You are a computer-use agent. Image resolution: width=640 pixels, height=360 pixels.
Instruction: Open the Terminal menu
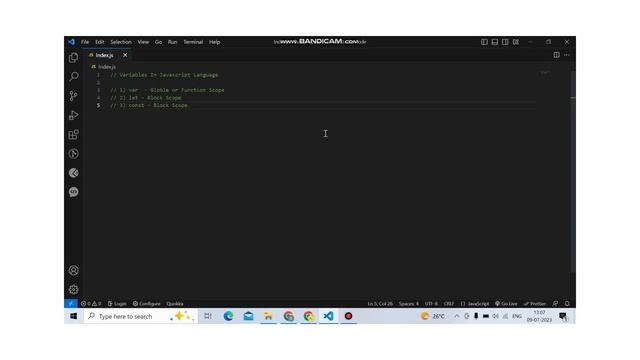[193, 42]
